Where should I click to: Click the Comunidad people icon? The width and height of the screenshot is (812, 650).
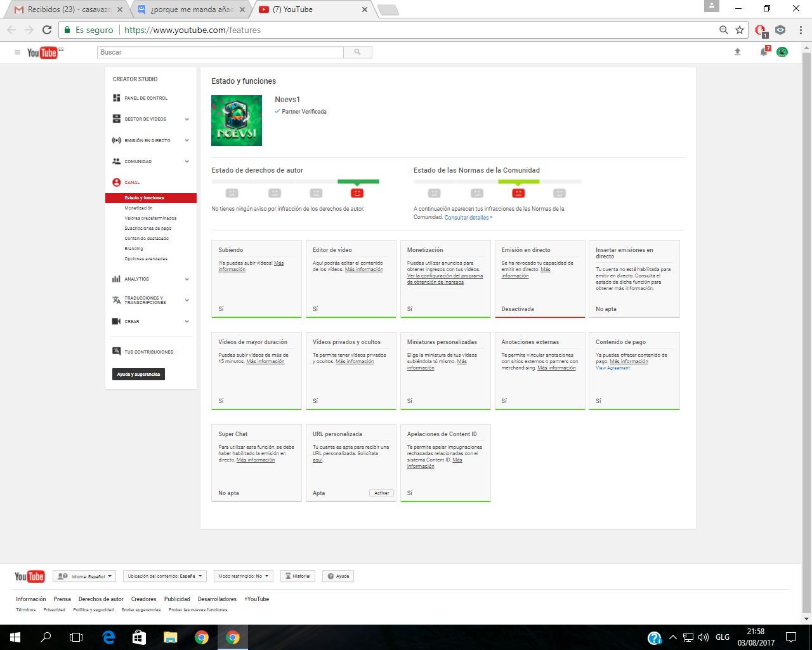[116, 161]
